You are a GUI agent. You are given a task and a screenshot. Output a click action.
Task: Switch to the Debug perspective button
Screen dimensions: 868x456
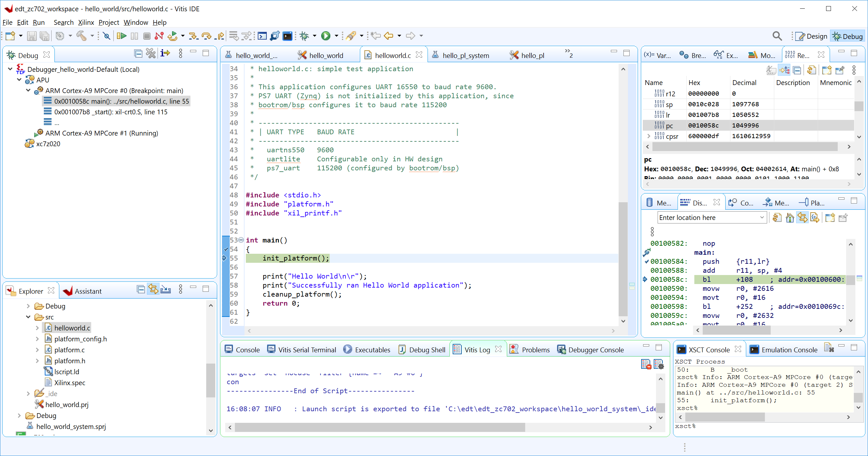coord(847,36)
